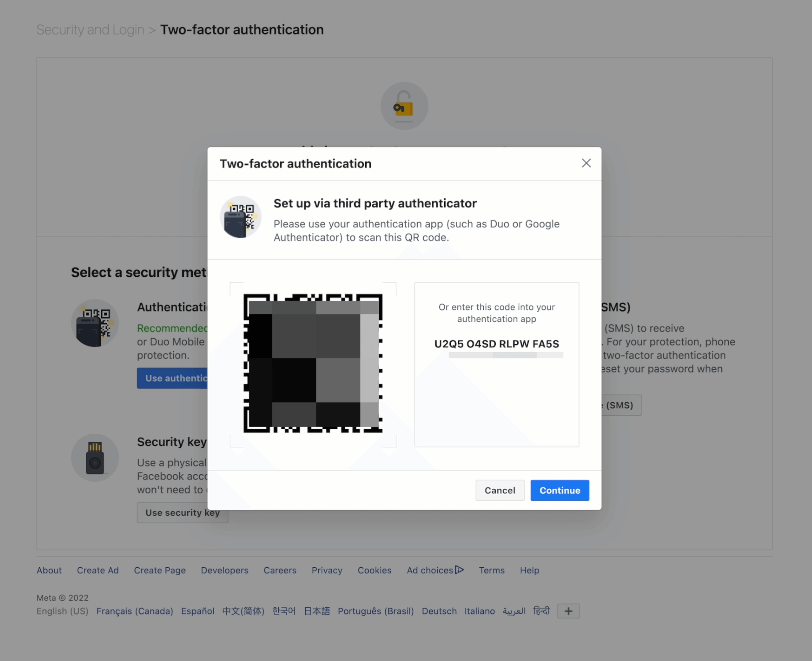Click the QR phone icon in the dialog
The width and height of the screenshot is (812, 661).
(x=240, y=217)
